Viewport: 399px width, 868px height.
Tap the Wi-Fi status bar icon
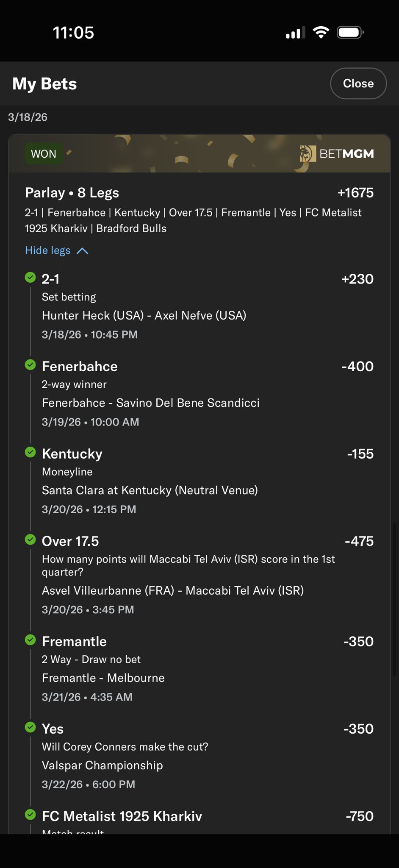click(321, 33)
